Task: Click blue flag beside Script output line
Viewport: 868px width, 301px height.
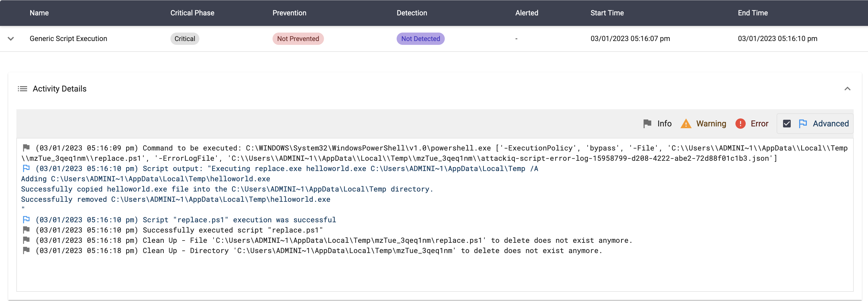Action: (x=26, y=168)
